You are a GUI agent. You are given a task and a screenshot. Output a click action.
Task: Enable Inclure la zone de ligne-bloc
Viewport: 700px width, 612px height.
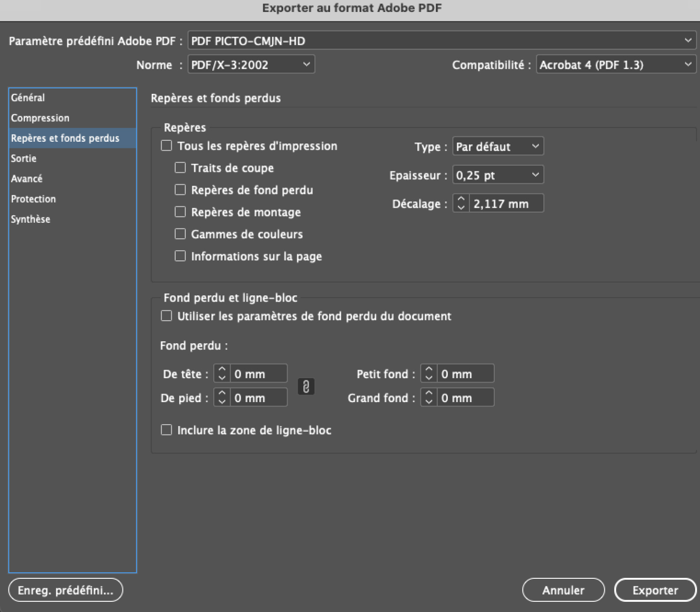(x=166, y=430)
